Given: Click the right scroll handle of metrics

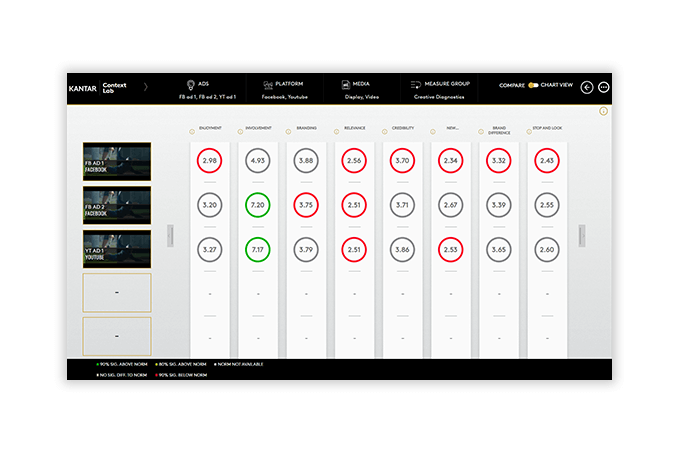Looking at the screenshot, I should [583, 234].
